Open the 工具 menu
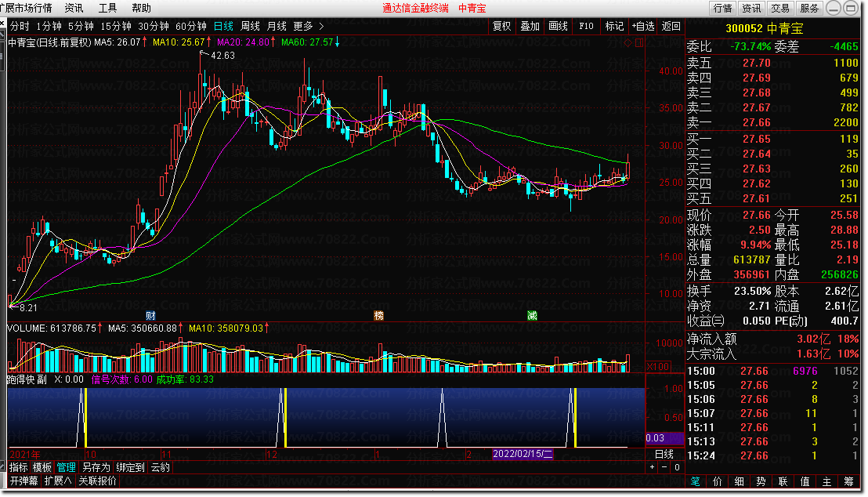 pyautogui.click(x=107, y=8)
